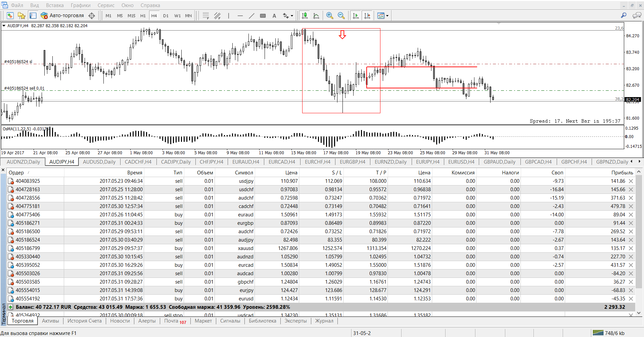This screenshot has height=337, width=644.
Task: Switch chart to line chart mode
Action: point(316,15)
